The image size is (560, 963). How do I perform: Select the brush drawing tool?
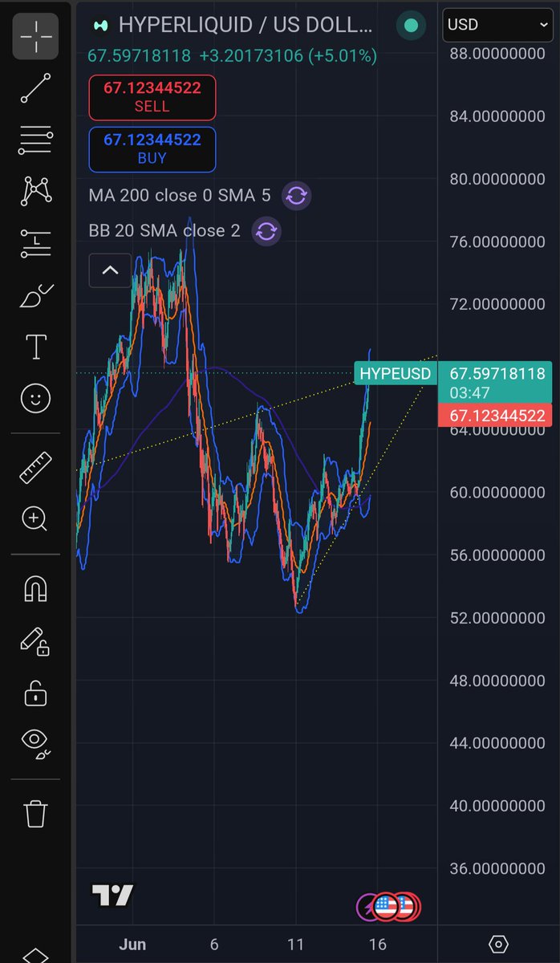(x=35, y=295)
